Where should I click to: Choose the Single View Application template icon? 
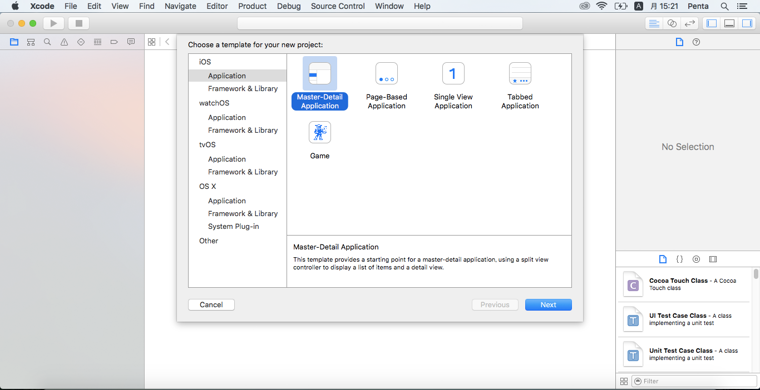[x=453, y=74]
